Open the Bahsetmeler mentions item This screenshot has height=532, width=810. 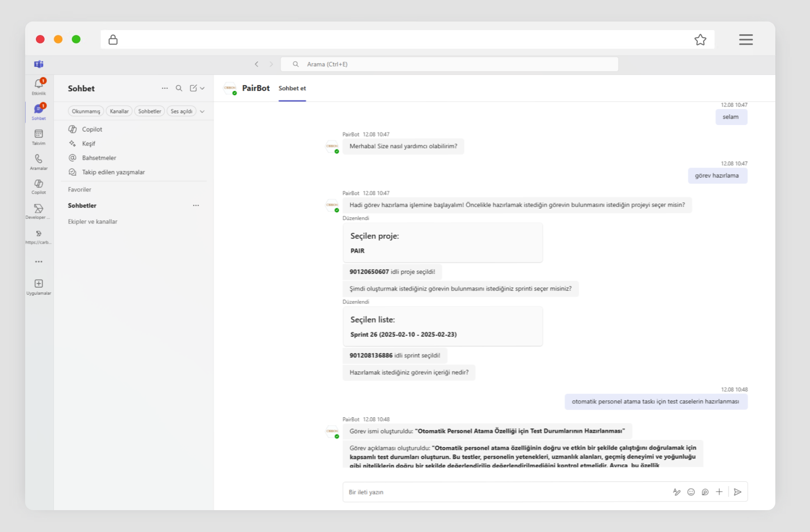point(99,158)
